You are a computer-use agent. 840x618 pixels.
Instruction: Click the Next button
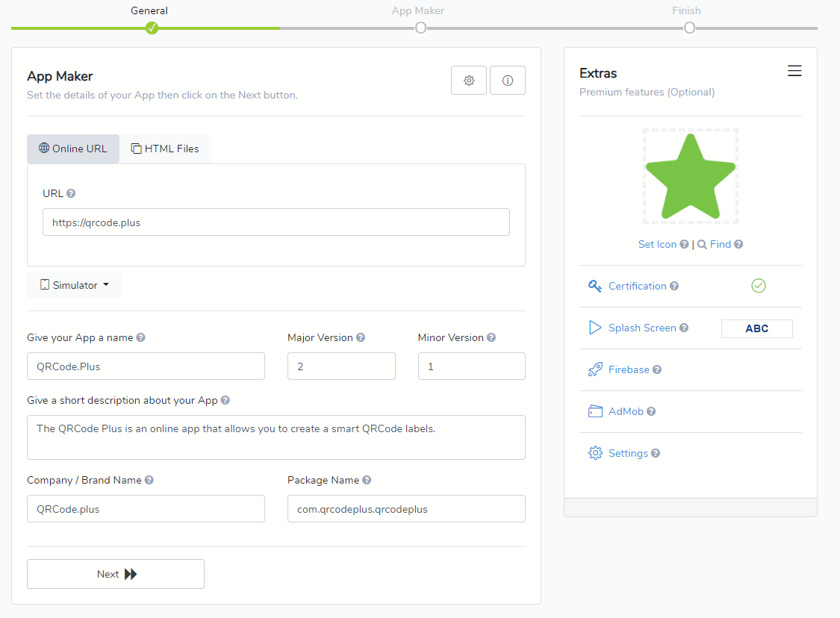pos(116,574)
